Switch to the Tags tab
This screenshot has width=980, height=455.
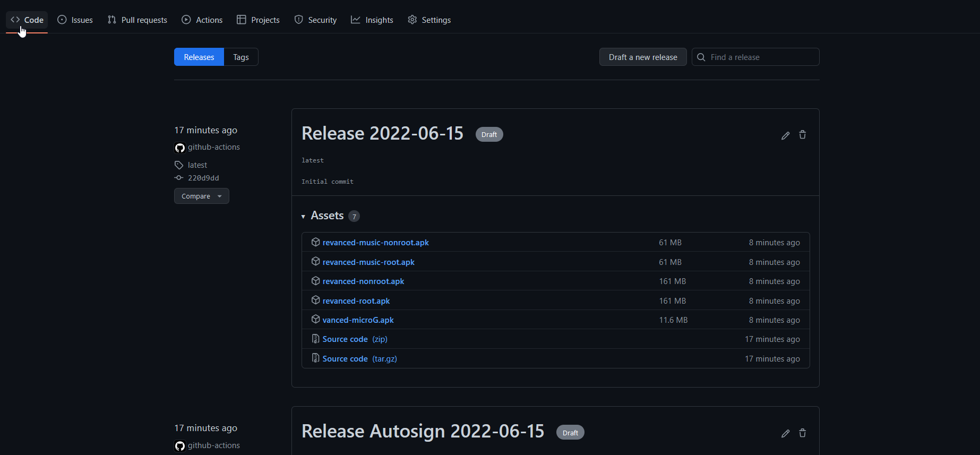tap(241, 57)
